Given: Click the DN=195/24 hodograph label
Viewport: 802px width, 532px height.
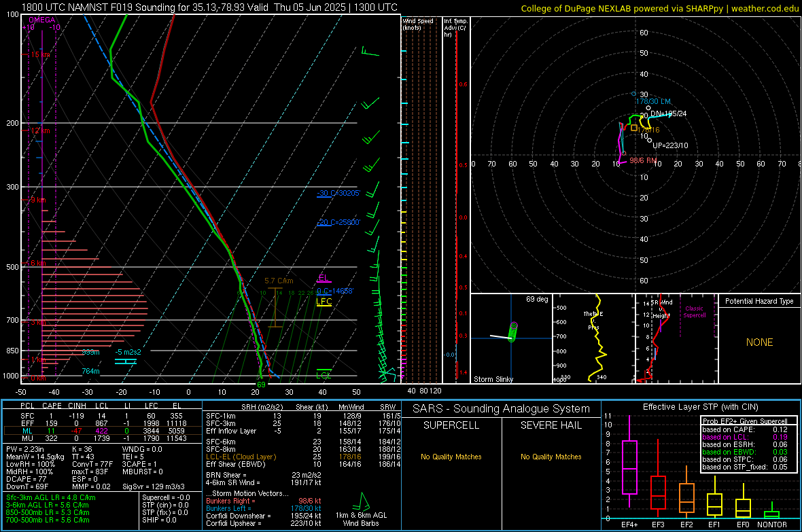Looking at the screenshot, I should click(x=669, y=113).
